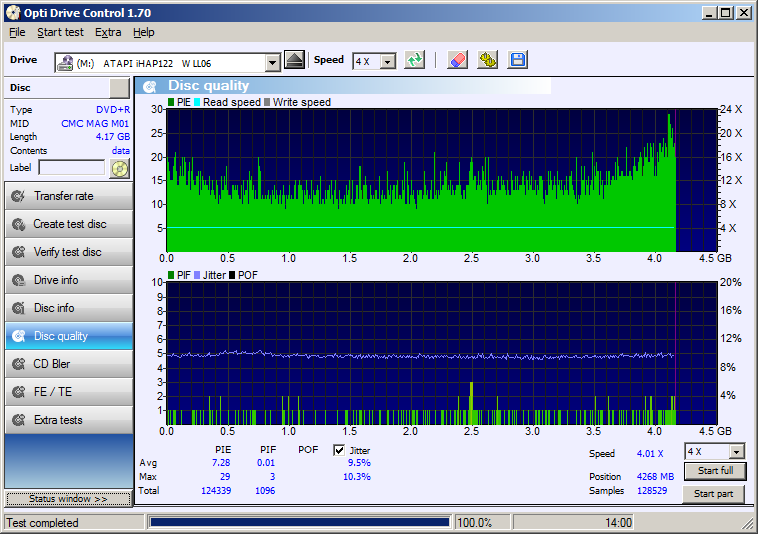Click the PIE green legend swatch

click(x=171, y=102)
